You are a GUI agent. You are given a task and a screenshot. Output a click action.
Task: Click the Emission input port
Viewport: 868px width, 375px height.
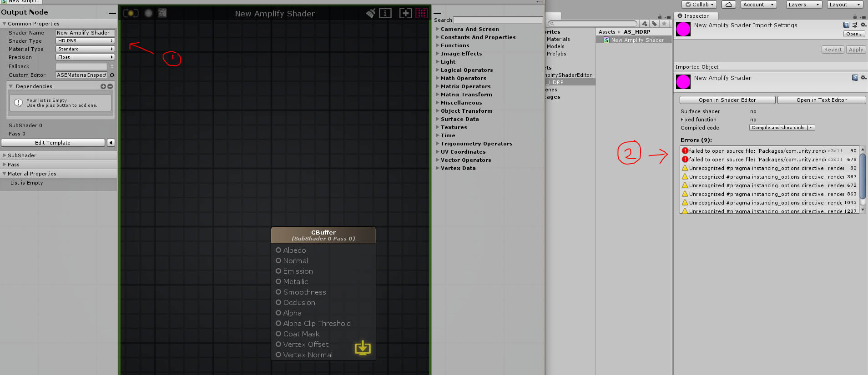[x=278, y=271]
